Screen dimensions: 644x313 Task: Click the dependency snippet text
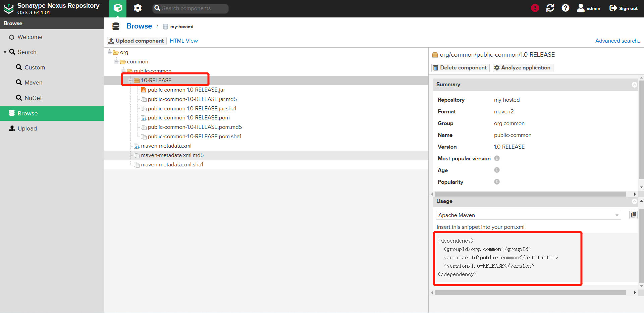[x=498, y=258]
